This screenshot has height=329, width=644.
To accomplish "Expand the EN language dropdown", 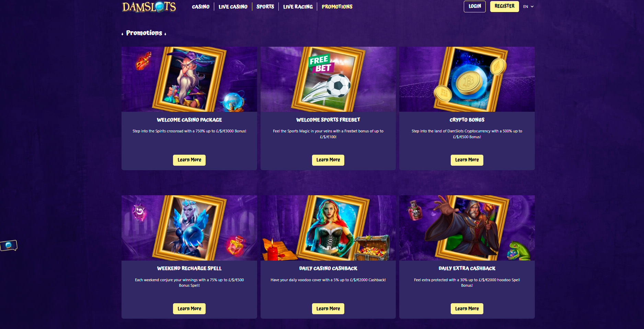I will point(528,7).
